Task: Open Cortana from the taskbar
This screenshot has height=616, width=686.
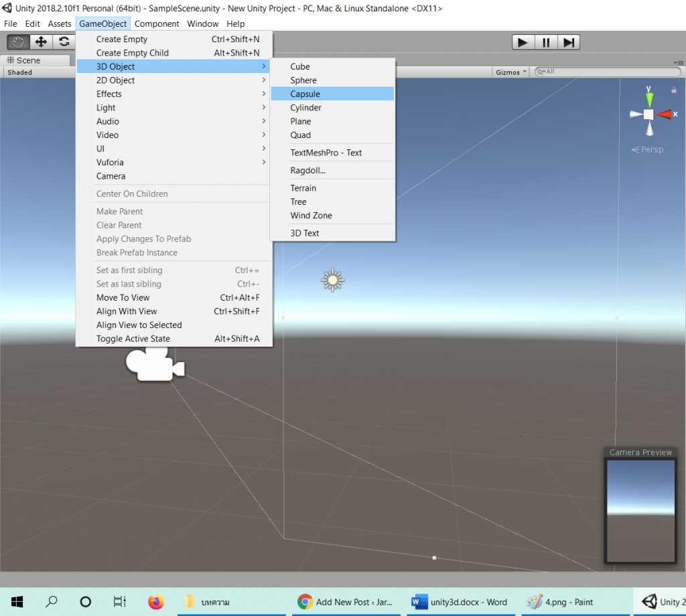Action: pos(86,602)
